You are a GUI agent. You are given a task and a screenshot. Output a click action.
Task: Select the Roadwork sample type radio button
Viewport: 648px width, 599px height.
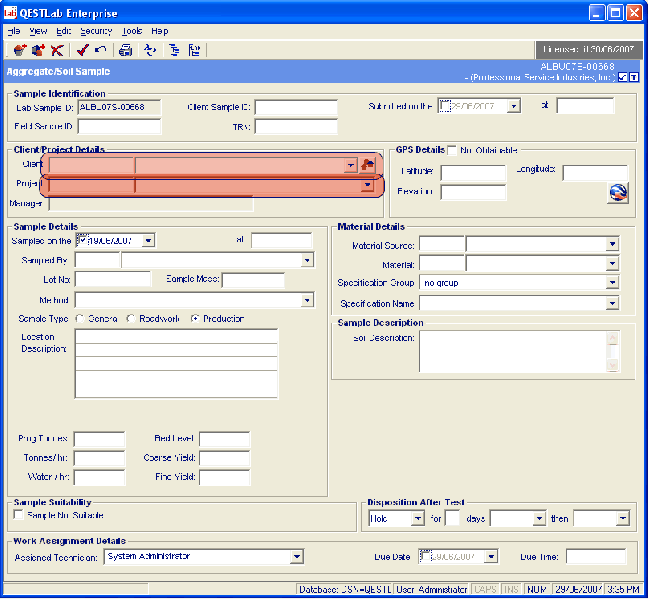tap(131, 319)
